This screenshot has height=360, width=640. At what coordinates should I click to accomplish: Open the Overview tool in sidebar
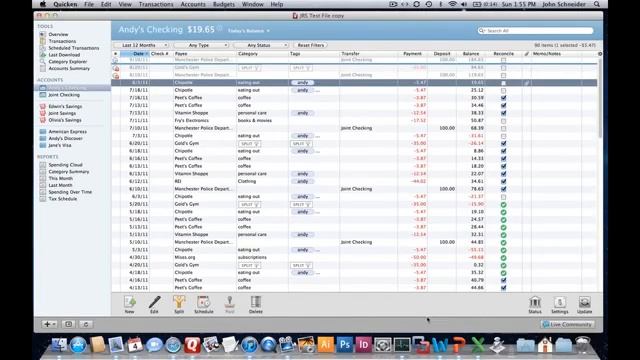tap(58, 34)
